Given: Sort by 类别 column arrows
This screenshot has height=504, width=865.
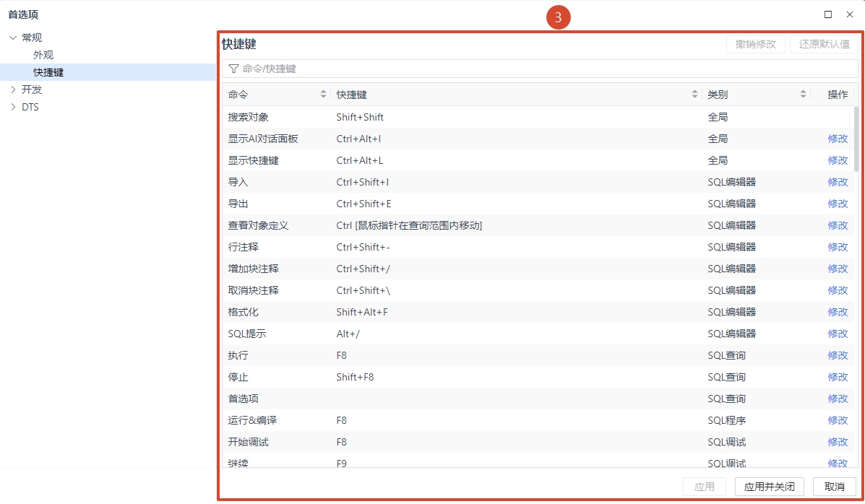Looking at the screenshot, I should (x=804, y=95).
